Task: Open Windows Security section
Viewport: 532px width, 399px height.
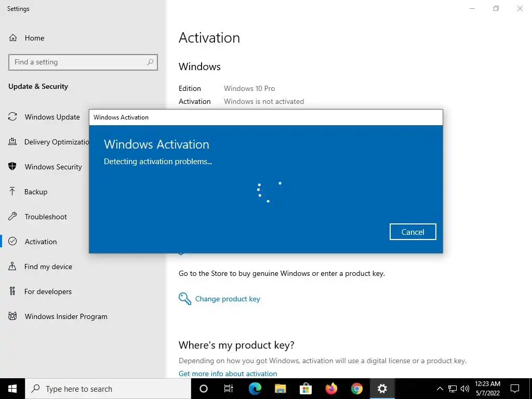Action: click(x=54, y=167)
